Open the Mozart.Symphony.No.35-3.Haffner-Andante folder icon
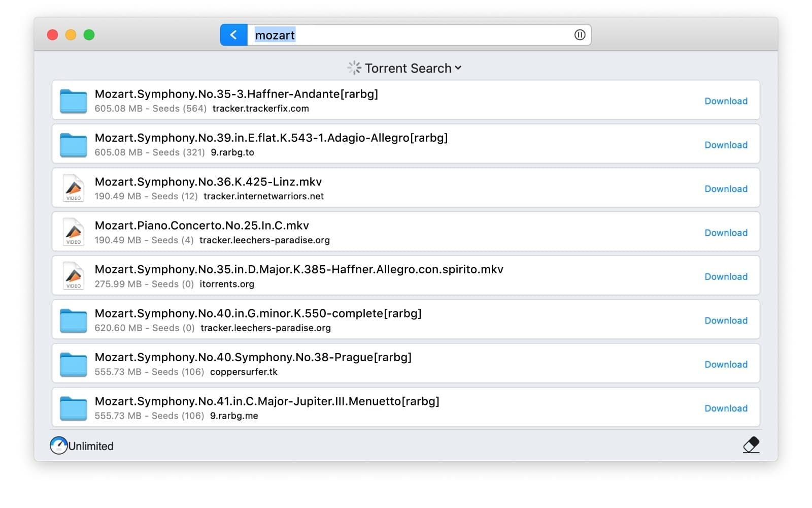The width and height of the screenshot is (812, 508). click(73, 101)
